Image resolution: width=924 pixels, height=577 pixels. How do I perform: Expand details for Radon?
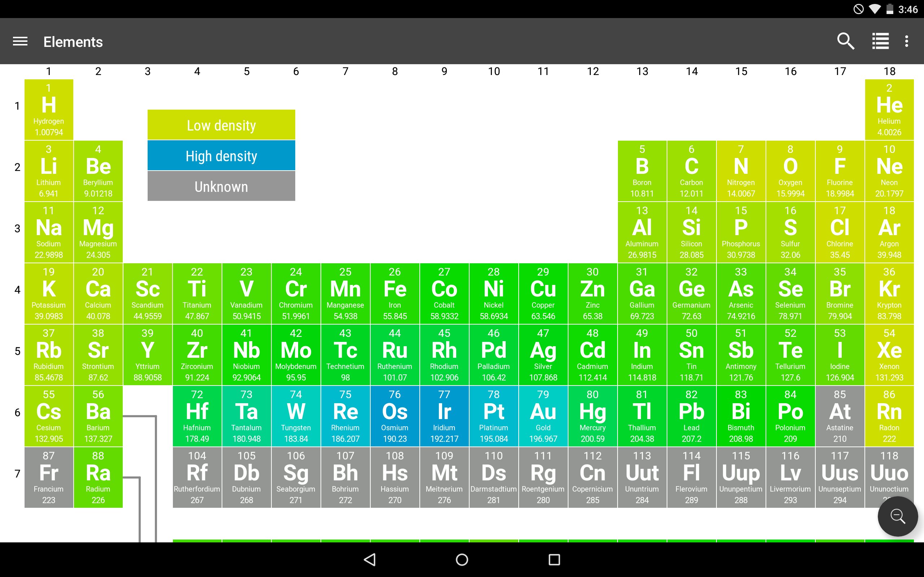tap(889, 416)
